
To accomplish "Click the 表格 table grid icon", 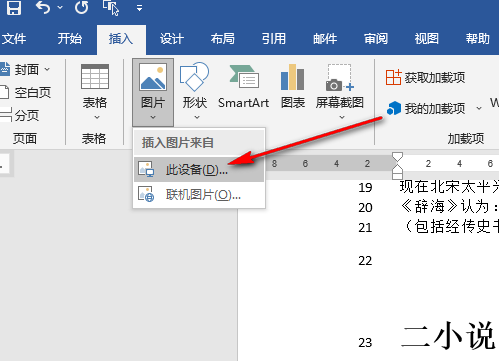I will click(x=95, y=77).
